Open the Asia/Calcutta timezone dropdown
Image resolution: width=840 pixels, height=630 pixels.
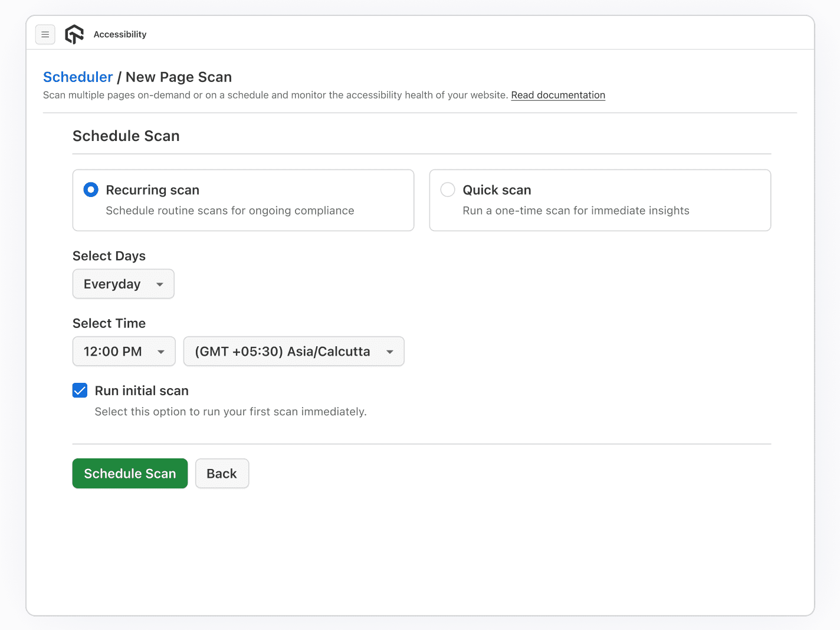[293, 352]
